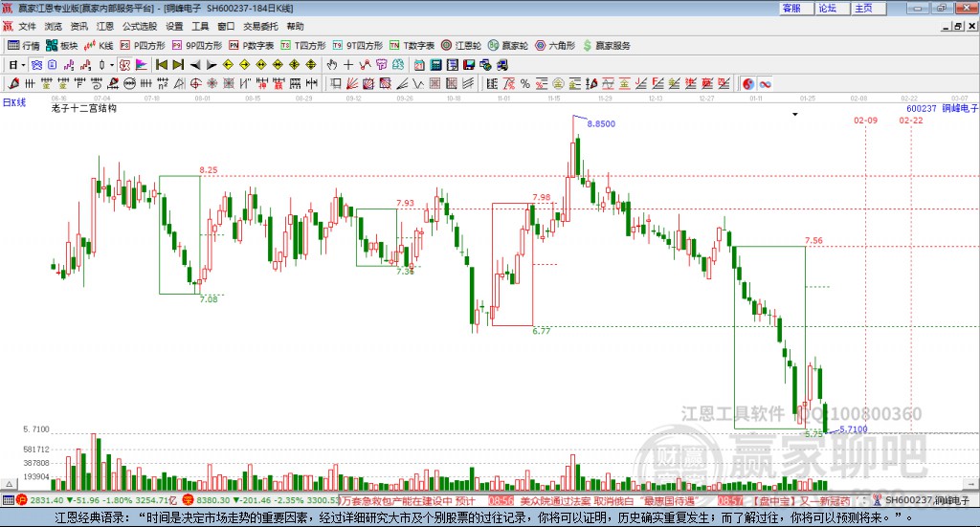
Task: Click the 论坛 forum button
Action: pyautogui.click(x=832, y=8)
